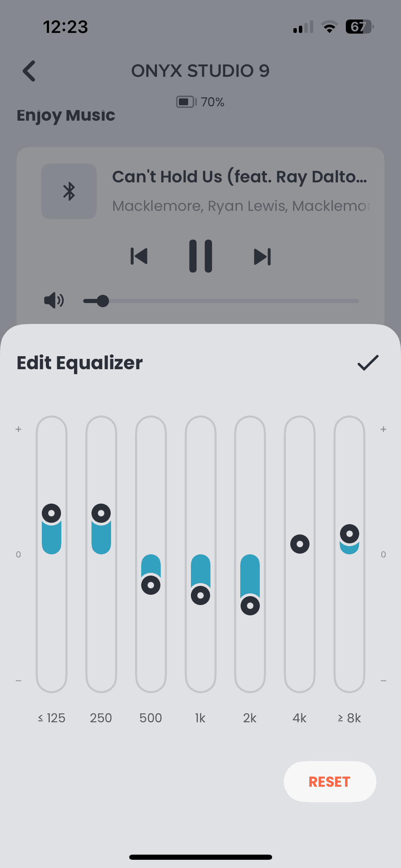This screenshot has height=868, width=401.
Task: Click the ≥8k band slider knob
Action: (350, 534)
